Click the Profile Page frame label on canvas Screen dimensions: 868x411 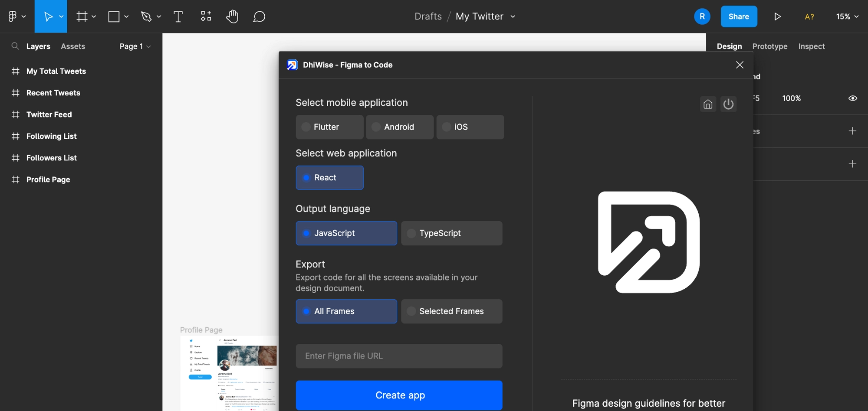point(201,330)
